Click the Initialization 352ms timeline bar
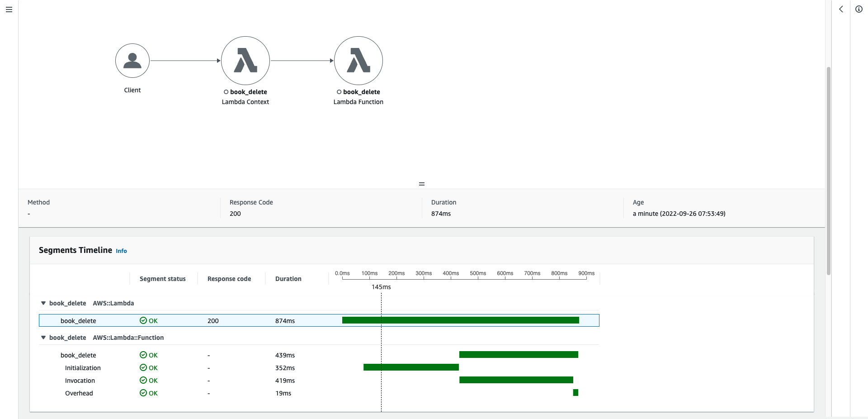868x419 pixels. [411, 367]
